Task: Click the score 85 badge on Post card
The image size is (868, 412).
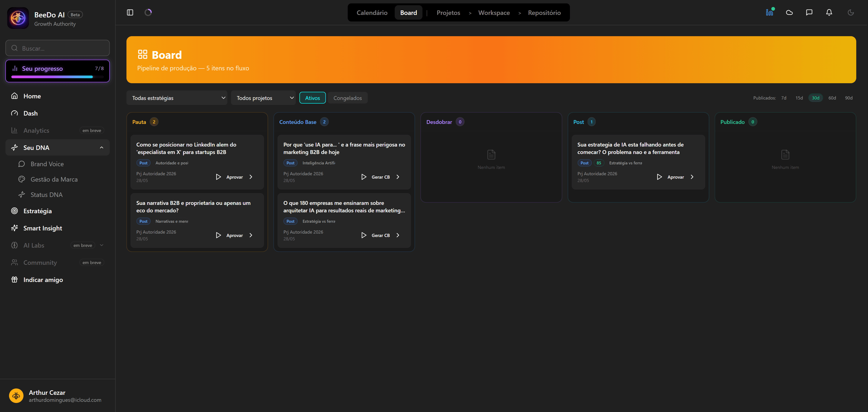Action: pyautogui.click(x=599, y=163)
